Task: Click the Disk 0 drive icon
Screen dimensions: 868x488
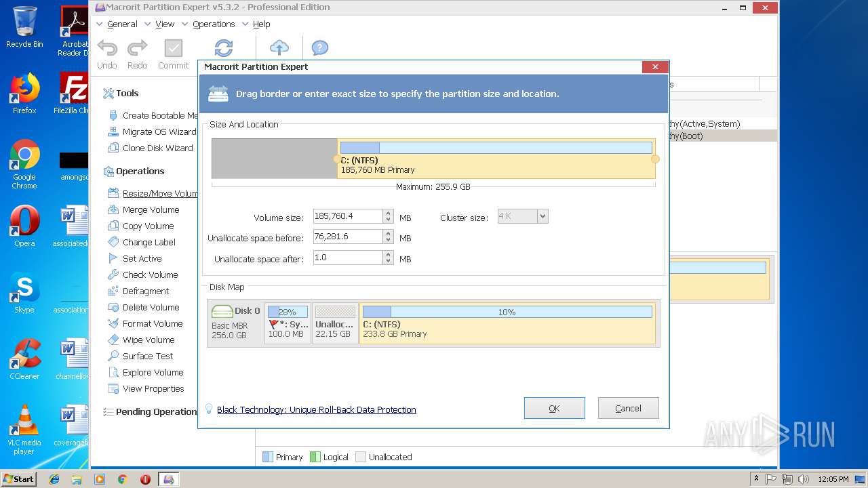Action: [222, 312]
